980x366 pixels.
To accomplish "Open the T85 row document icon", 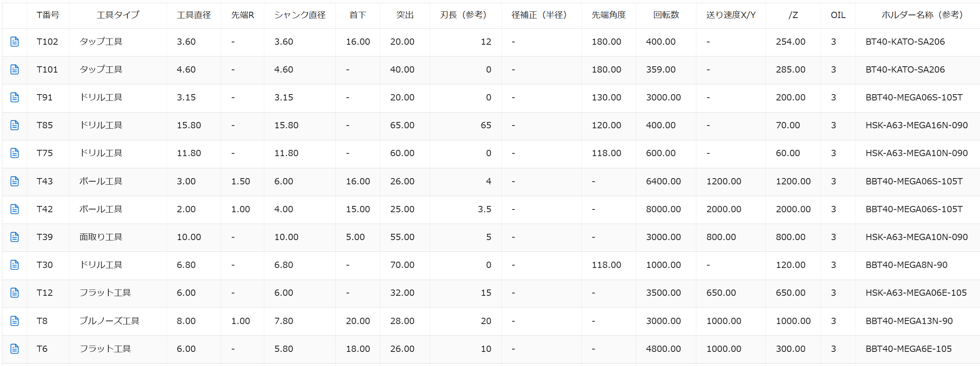I will pyautogui.click(x=15, y=125).
